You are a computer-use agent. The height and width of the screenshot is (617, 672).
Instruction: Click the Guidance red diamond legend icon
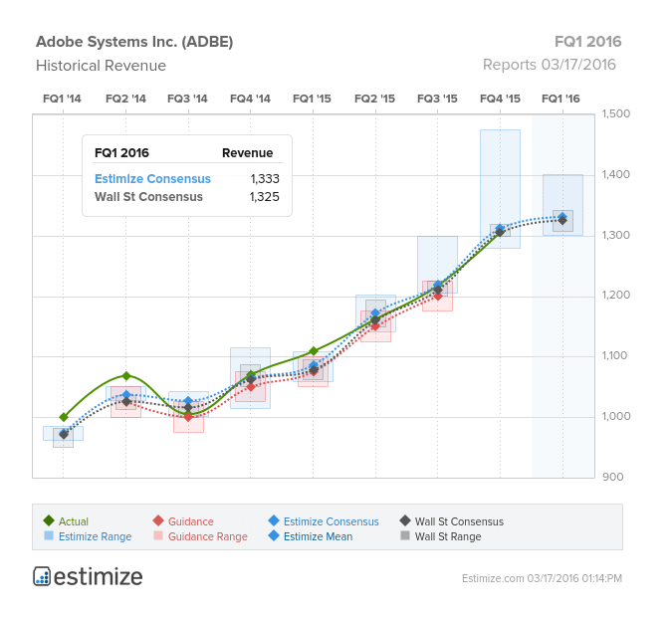point(158,520)
